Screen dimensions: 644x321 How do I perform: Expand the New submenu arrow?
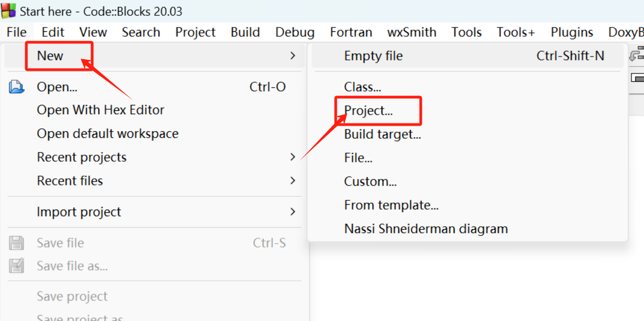[x=292, y=55]
